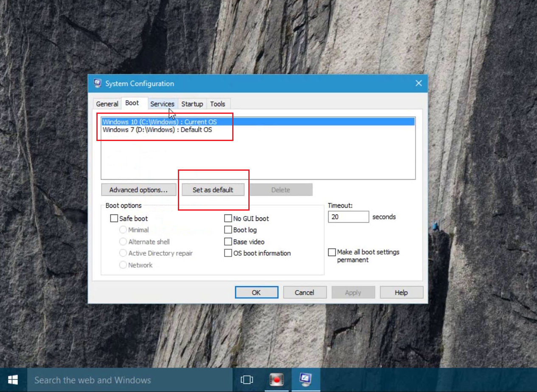This screenshot has height=392, width=537.
Task: Click the Cancel button
Action: pyautogui.click(x=304, y=293)
